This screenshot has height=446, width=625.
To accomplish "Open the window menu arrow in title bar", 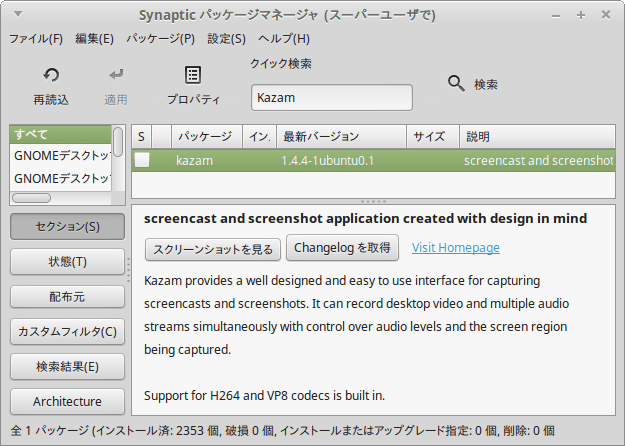I will (18, 14).
